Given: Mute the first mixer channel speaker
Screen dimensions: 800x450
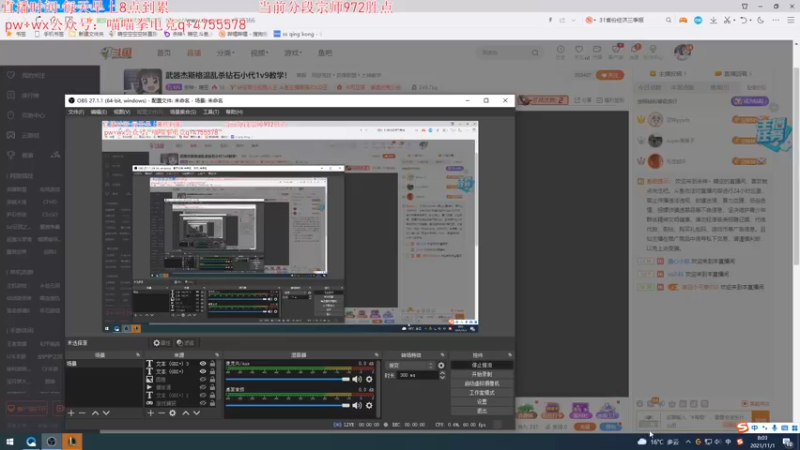Looking at the screenshot, I should click(x=357, y=379).
